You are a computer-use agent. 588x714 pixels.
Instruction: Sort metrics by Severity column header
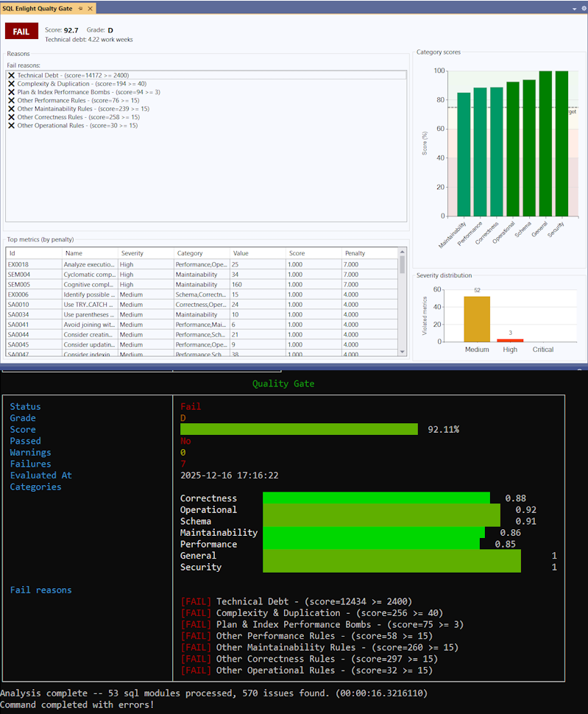click(146, 253)
